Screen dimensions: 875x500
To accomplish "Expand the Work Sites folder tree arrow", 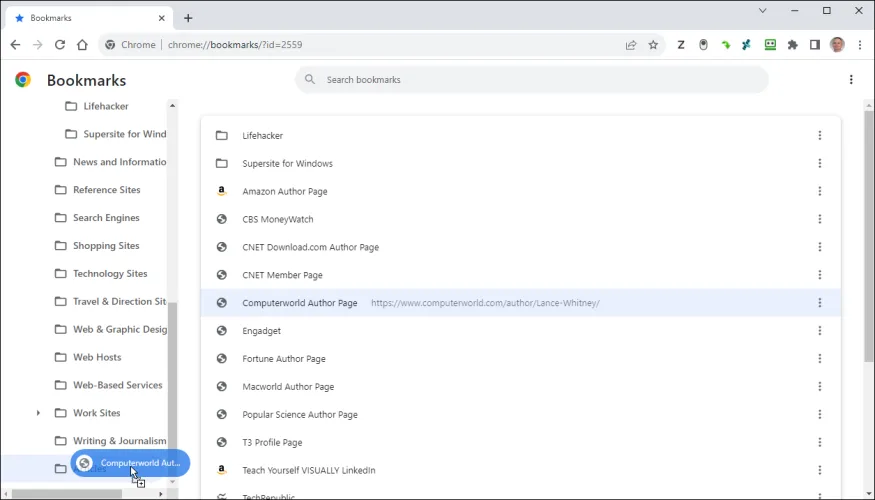I will (38, 413).
